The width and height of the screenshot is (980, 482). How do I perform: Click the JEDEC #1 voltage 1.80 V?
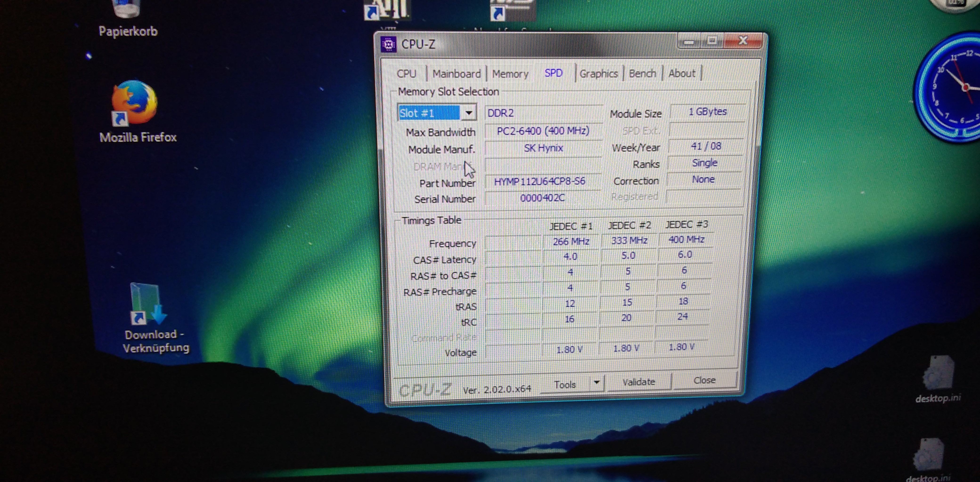(569, 349)
